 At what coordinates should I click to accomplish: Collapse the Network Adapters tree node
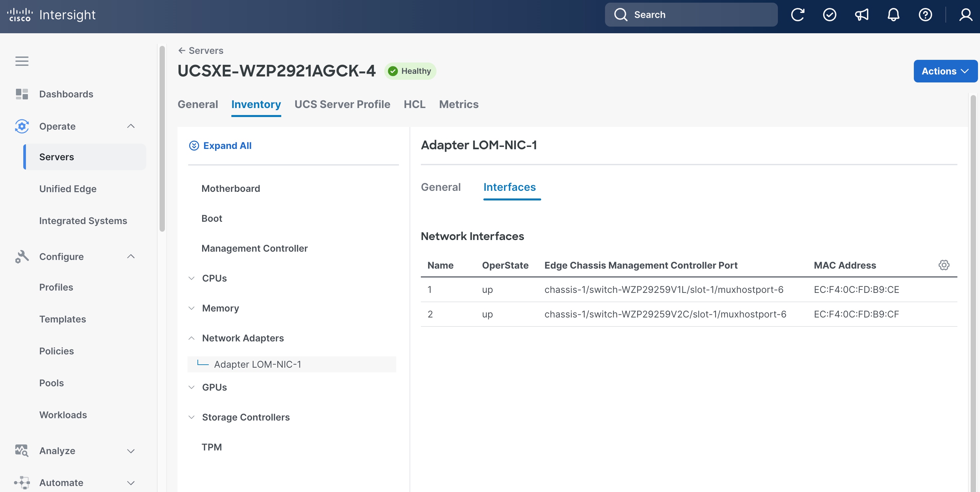[192, 338]
